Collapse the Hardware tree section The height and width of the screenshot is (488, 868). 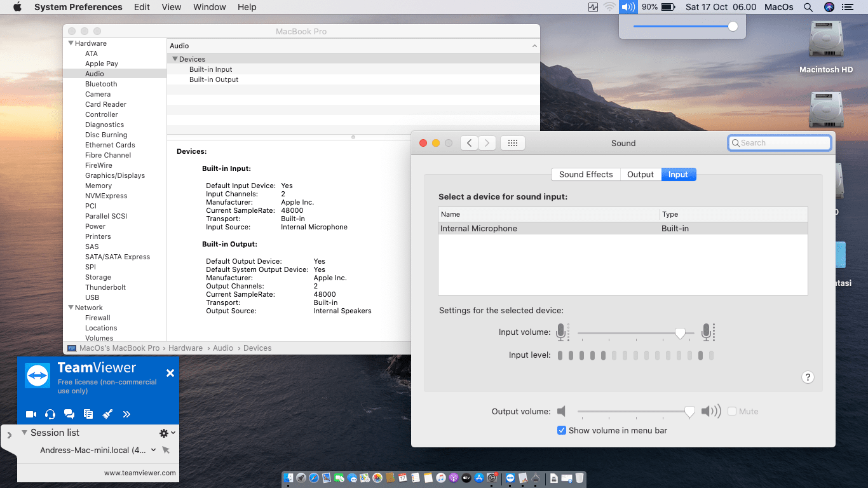click(71, 43)
